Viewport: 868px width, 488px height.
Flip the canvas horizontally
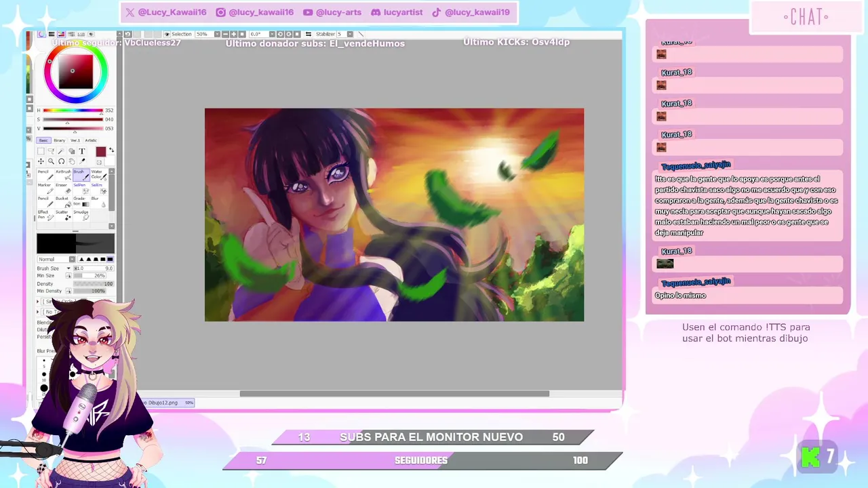coord(309,34)
